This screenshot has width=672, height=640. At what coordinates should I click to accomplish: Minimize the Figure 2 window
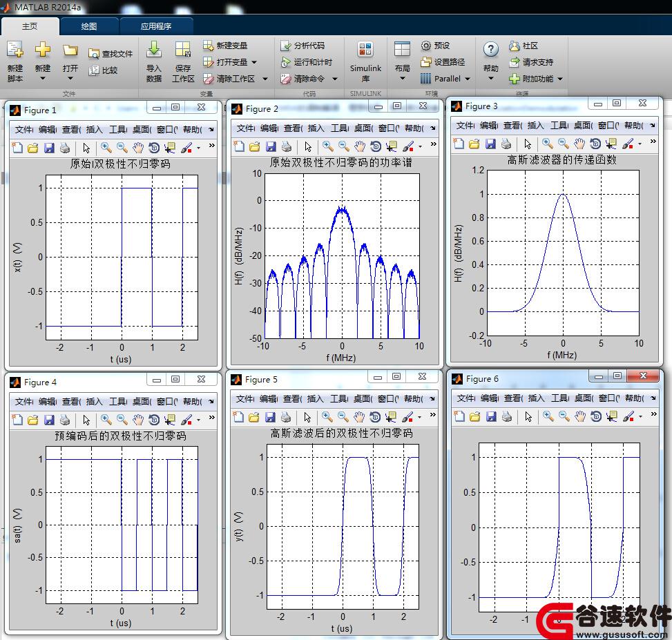click(378, 106)
